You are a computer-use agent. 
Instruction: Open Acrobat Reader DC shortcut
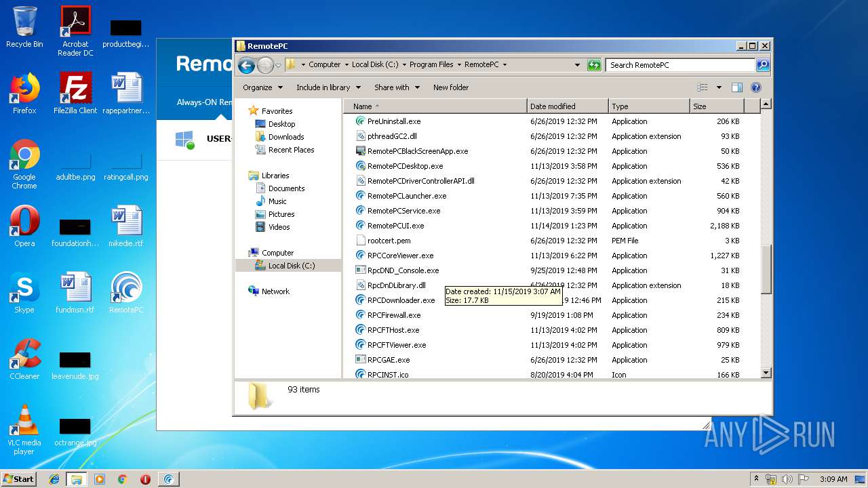75,31
